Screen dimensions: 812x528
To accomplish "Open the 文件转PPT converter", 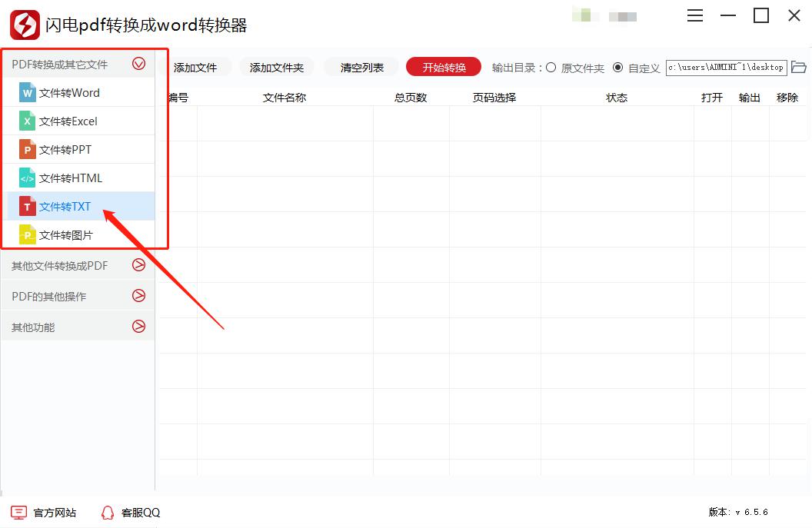I will [x=65, y=149].
